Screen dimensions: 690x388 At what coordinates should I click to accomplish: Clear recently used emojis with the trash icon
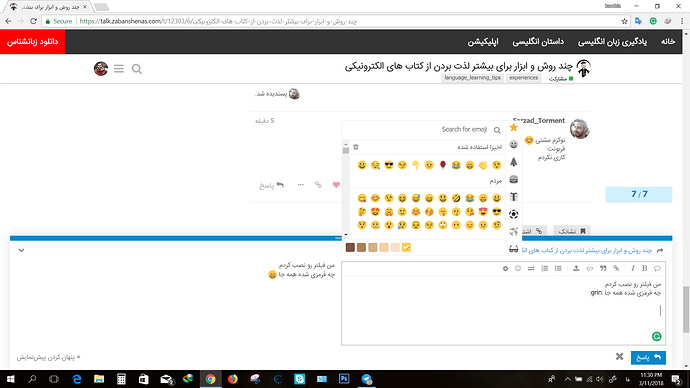click(x=356, y=147)
